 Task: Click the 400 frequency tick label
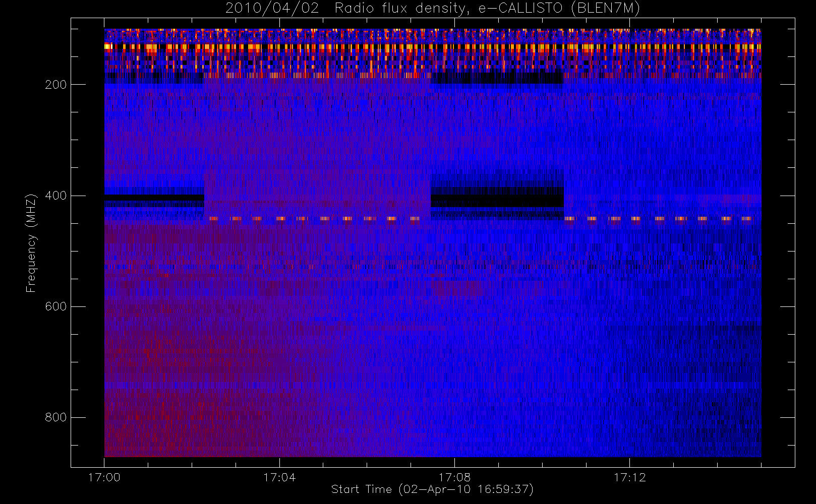[55, 196]
